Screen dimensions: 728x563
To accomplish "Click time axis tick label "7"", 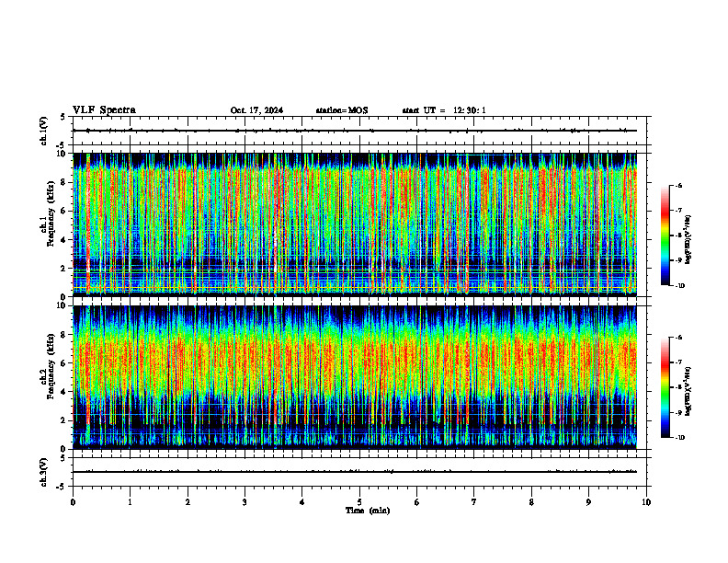I will tap(474, 502).
